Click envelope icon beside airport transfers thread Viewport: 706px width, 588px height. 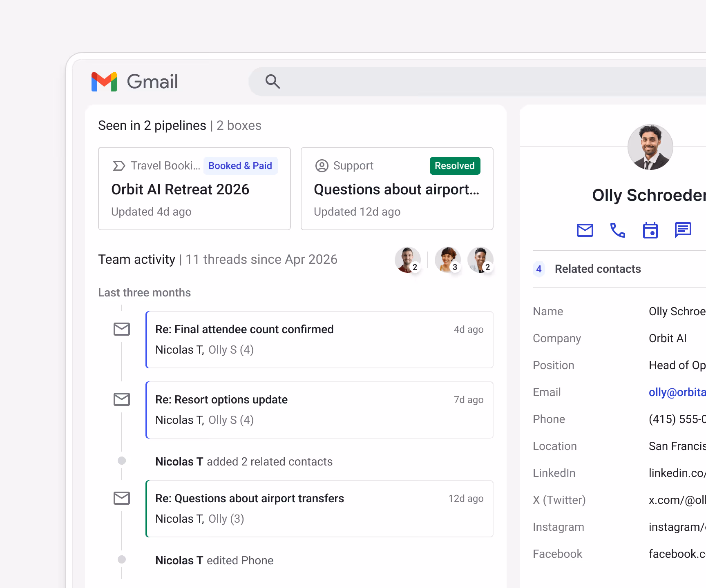[x=122, y=498]
